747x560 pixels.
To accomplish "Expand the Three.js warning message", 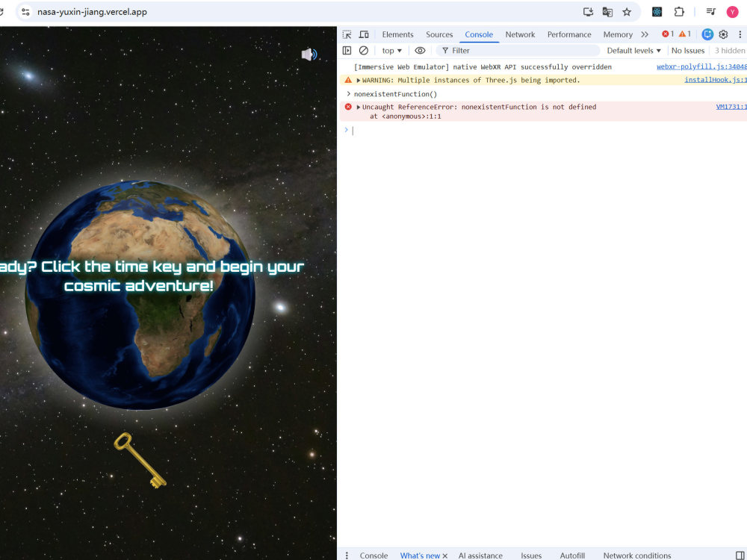I will [x=359, y=81].
